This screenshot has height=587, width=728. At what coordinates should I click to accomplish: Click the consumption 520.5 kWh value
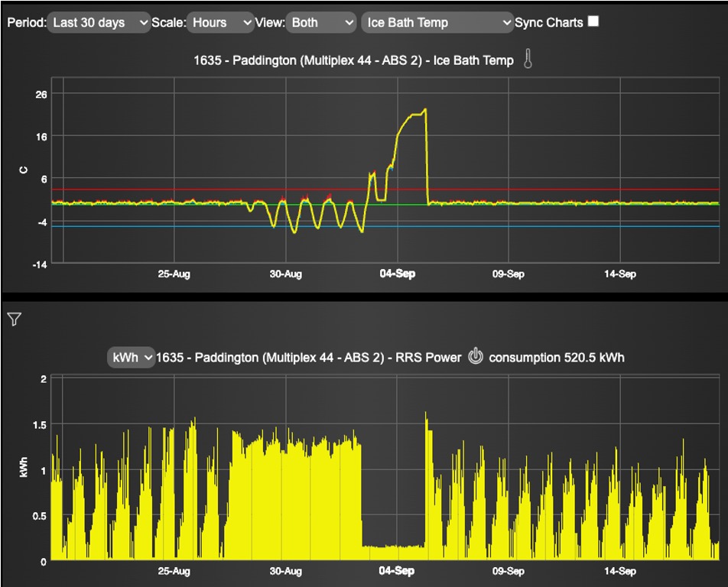(x=557, y=358)
